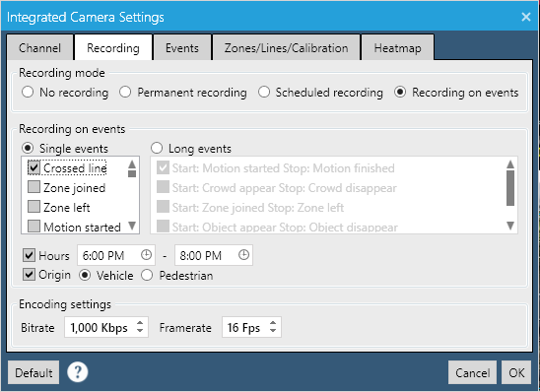This screenshot has height=392, width=540.
Task: Decrease Framerate using down spinner
Action: coord(273,331)
